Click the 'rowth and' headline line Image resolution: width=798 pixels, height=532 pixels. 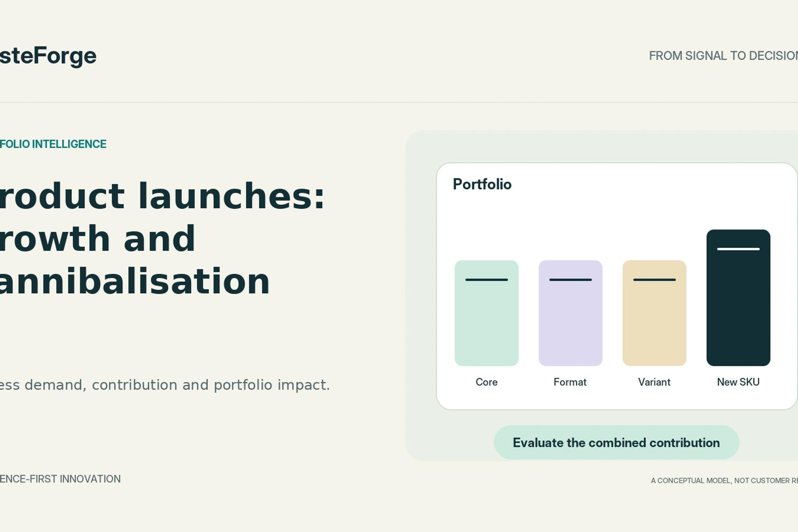pyautogui.click(x=98, y=239)
